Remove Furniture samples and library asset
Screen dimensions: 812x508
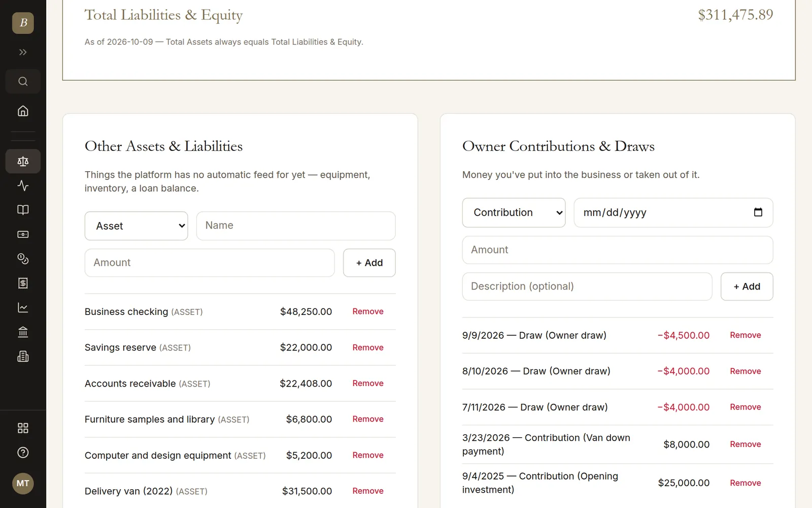[x=368, y=419]
